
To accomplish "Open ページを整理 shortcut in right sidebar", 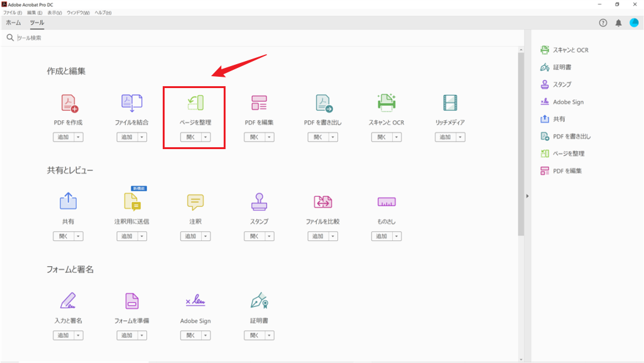I will (x=563, y=154).
